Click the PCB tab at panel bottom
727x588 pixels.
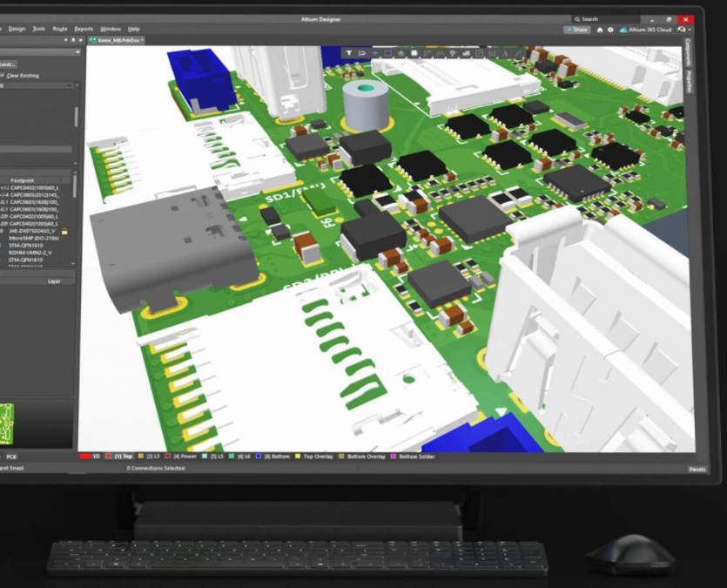(x=11, y=456)
